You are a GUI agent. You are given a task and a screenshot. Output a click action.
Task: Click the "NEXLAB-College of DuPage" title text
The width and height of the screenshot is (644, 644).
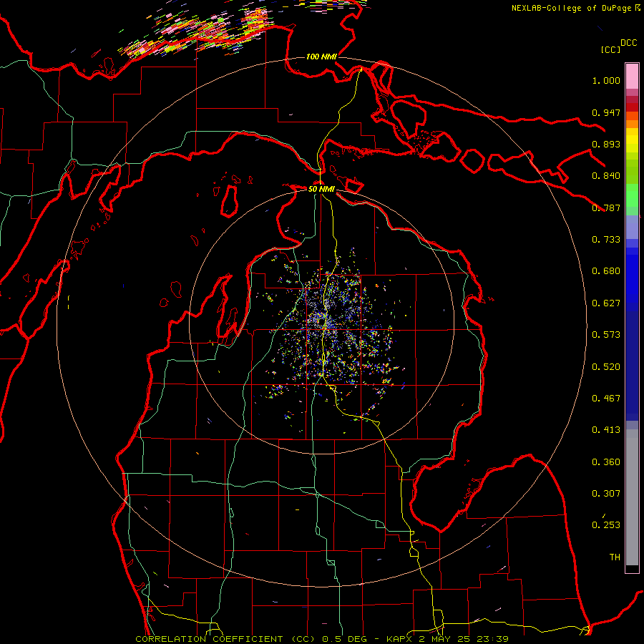click(x=571, y=8)
